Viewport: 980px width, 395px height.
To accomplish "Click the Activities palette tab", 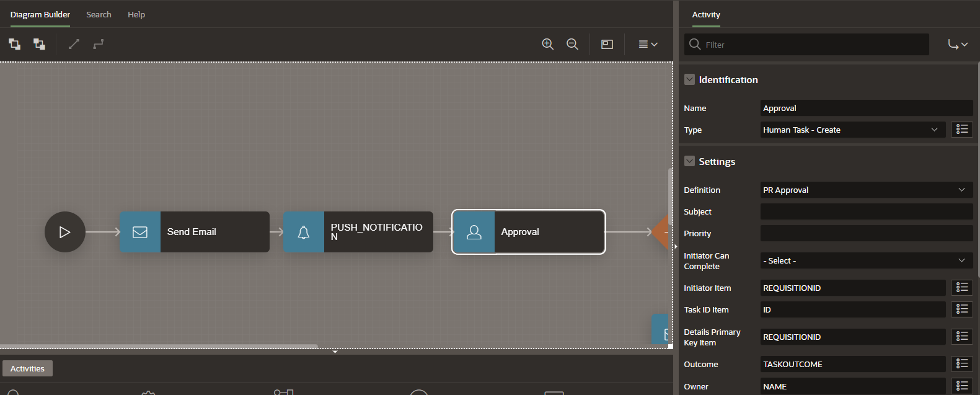I will pyautogui.click(x=27, y=368).
